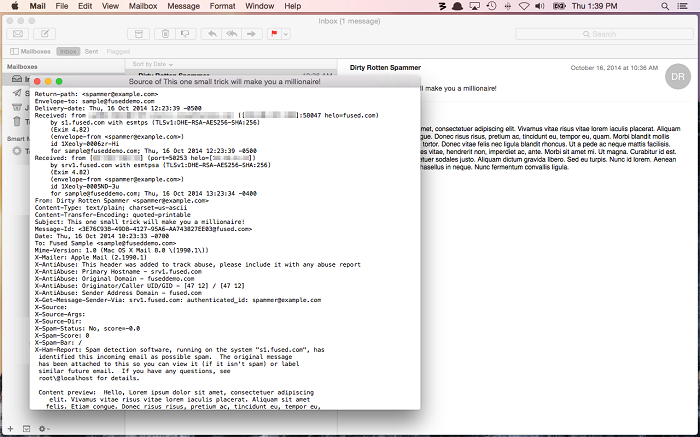Open the Format menu
The image size is (700, 437).
(x=222, y=6)
